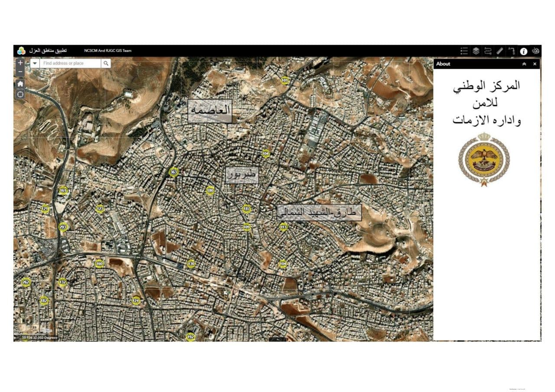Open the route path widget icon
Image resolution: width=555 pixels, height=392 pixels.
pyautogui.click(x=488, y=51)
